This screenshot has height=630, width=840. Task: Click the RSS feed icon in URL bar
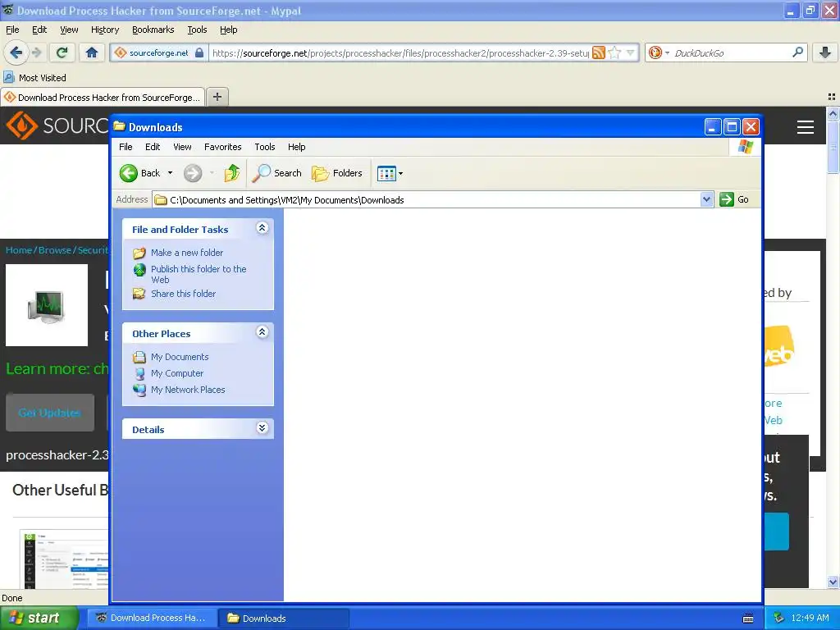[598, 52]
